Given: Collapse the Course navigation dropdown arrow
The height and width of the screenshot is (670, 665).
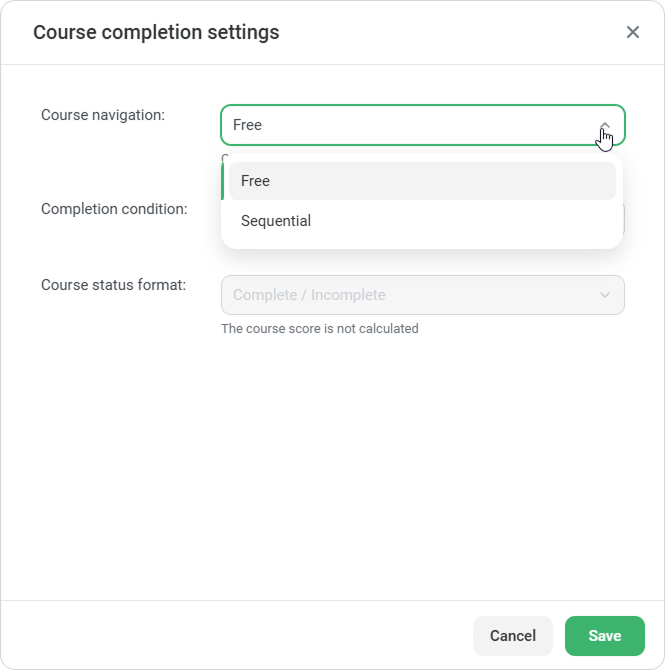Looking at the screenshot, I should (604, 125).
